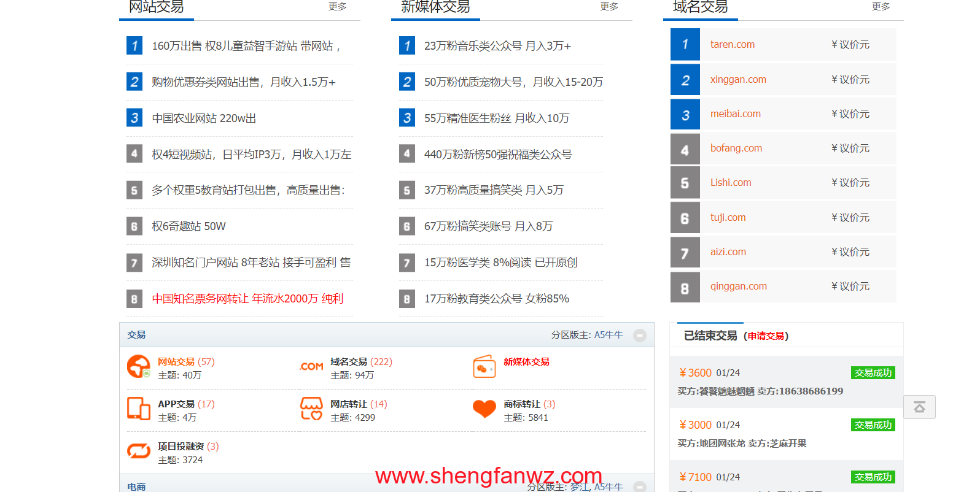Open the 新媒体交易 forum link

click(x=526, y=362)
